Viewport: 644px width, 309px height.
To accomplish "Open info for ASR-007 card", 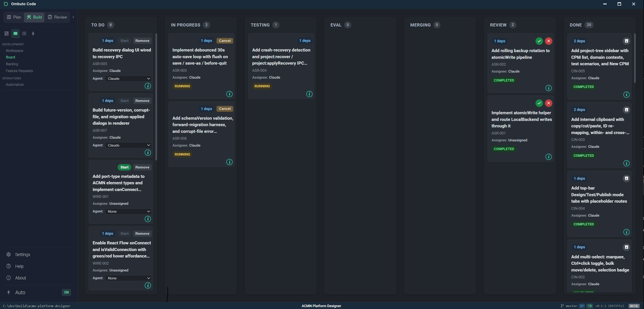I will [x=148, y=153].
